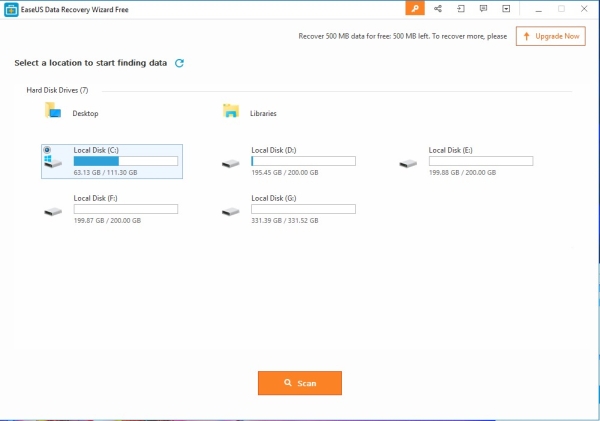Click the Local Disk (E:) drive icon

[x=408, y=164]
